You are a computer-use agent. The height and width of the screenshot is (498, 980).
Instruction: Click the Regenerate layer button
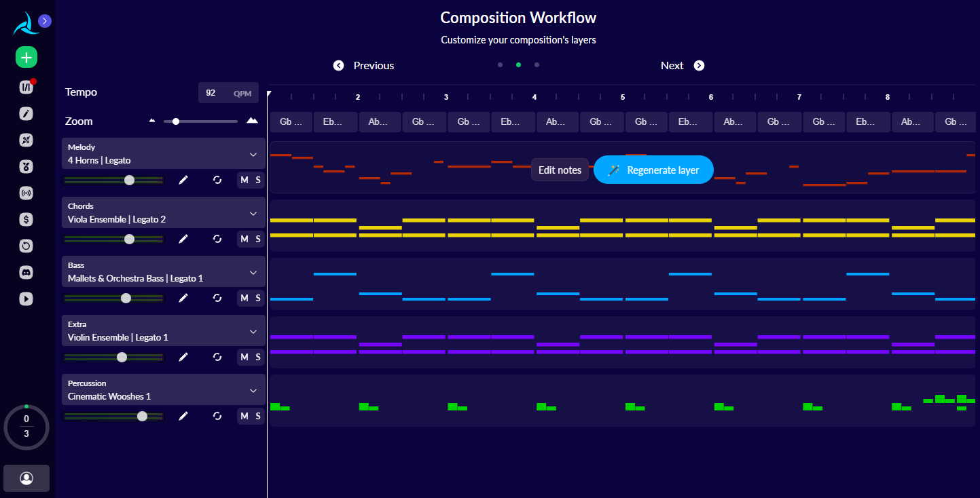653,170
